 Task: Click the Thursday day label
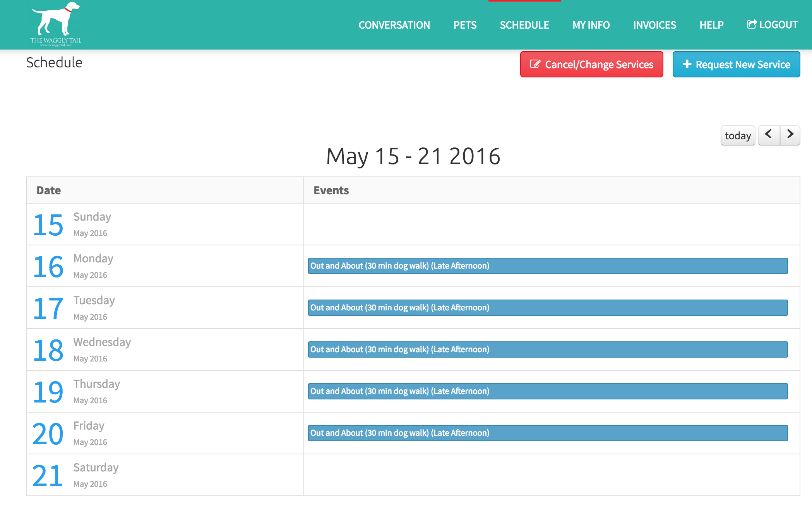click(x=97, y=384)
